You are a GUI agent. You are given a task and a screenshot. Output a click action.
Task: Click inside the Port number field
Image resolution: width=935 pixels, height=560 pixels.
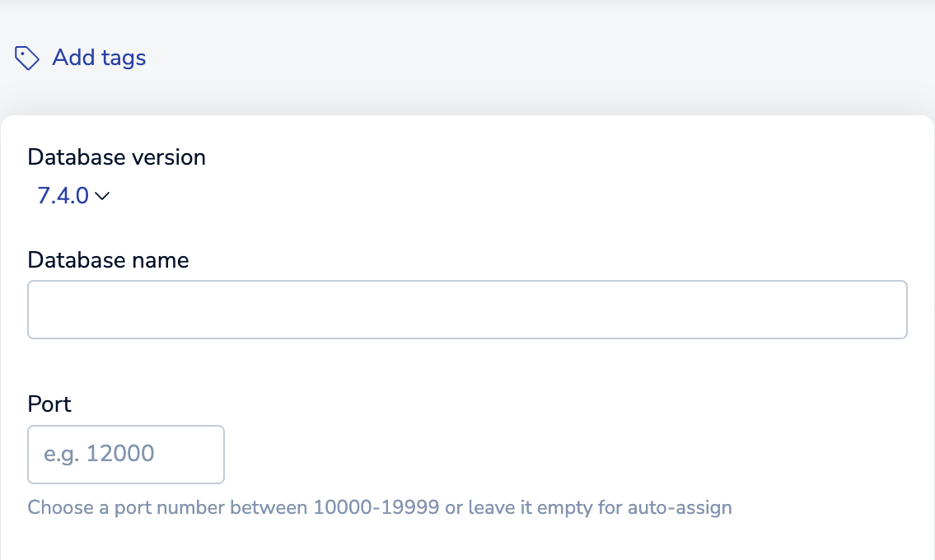click(x=126, y=455)
